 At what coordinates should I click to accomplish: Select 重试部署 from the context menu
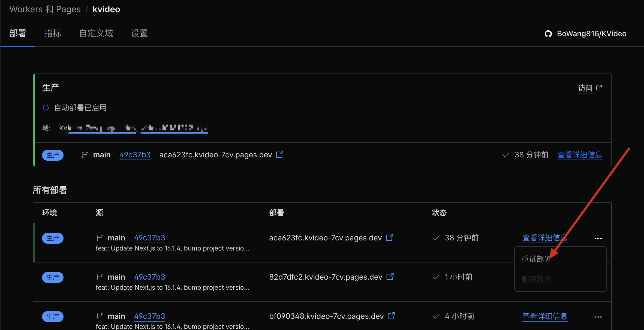tap(536, 259)
